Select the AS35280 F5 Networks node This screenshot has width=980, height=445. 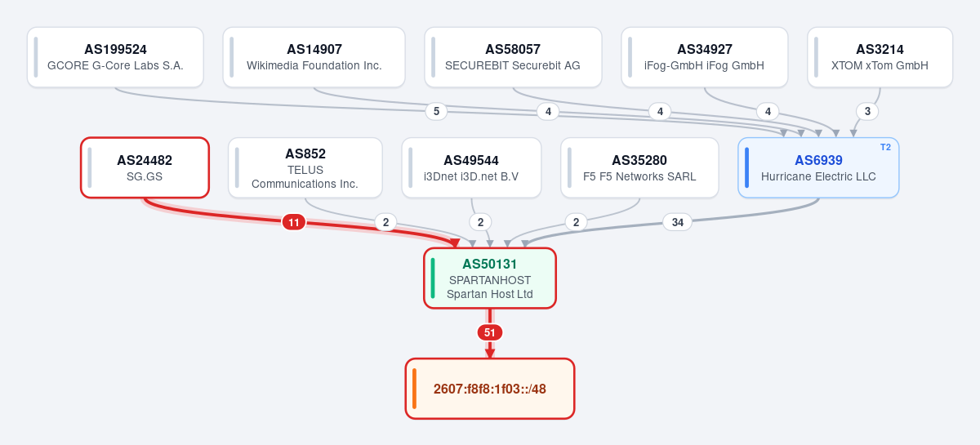click(639, 167)
